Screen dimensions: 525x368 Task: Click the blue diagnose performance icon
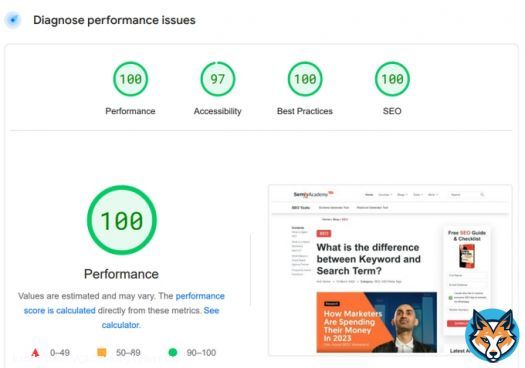point(13,20)
